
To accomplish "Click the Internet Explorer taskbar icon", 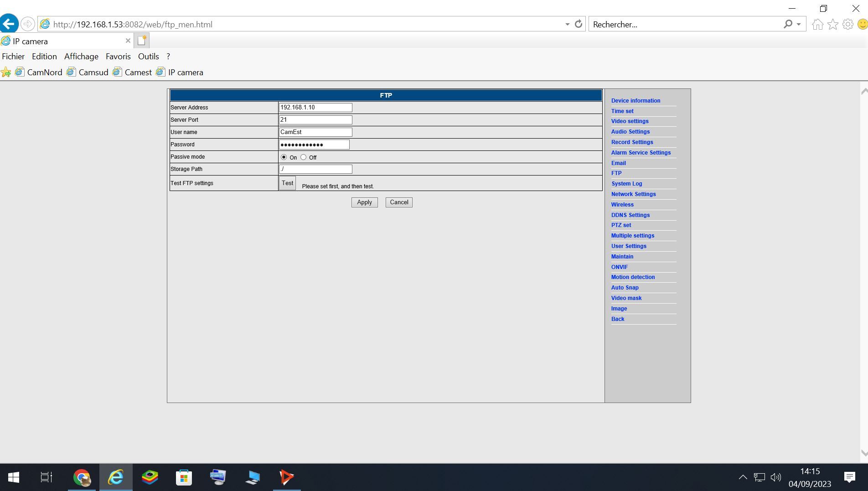I will click(116, 477).
